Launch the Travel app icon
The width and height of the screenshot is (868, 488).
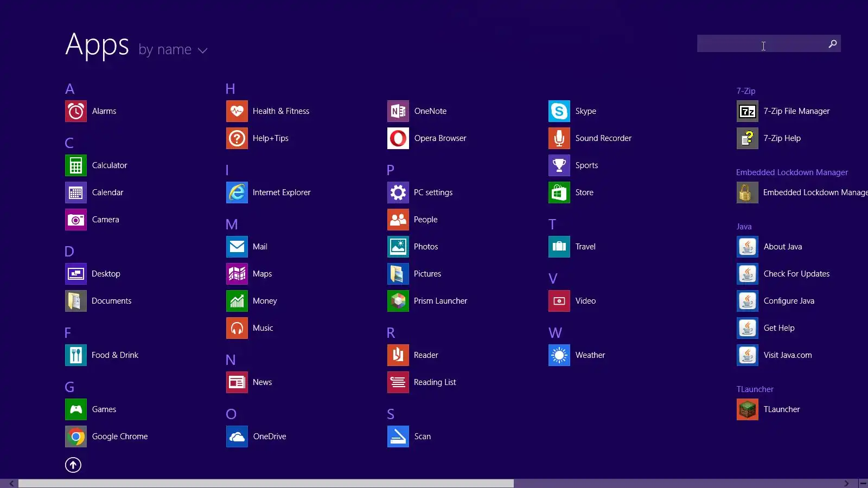(x=559, y=247)
